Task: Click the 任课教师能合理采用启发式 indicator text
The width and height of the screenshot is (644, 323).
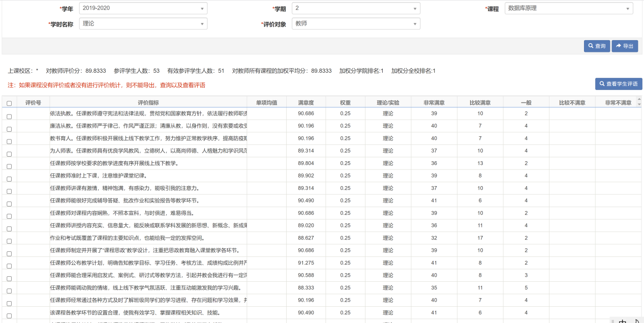Action: 148,275
